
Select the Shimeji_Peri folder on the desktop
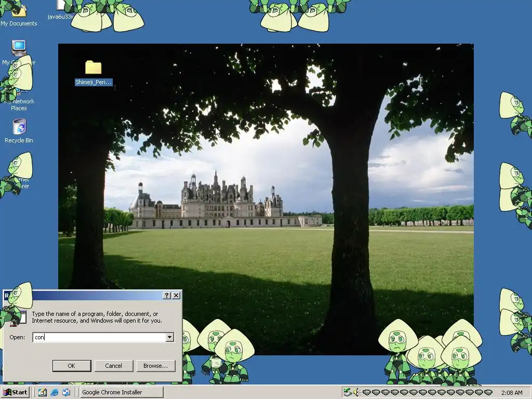click(x=94, y=73)
